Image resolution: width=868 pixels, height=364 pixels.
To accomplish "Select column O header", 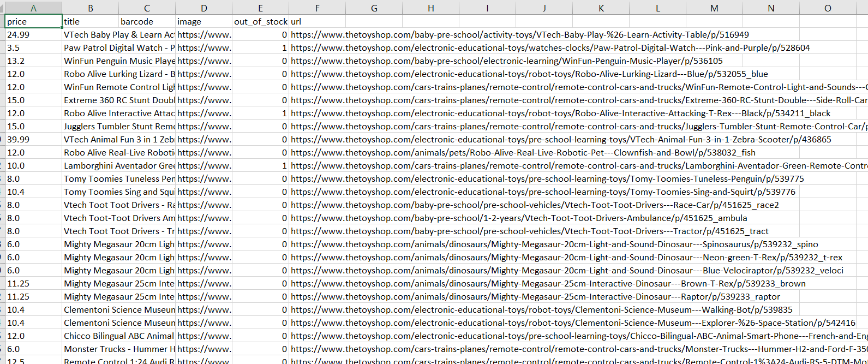I will pyautogui.click(x=828, y=8).
